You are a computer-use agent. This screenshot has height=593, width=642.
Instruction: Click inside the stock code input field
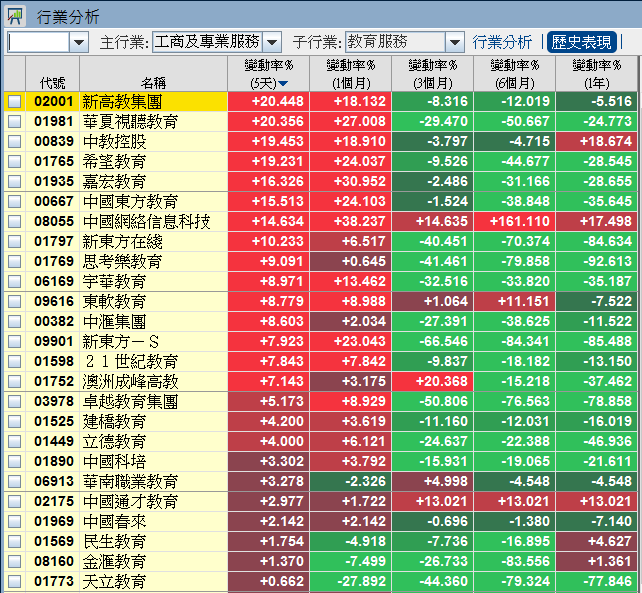pyautogui.click(x=38, y=42)
